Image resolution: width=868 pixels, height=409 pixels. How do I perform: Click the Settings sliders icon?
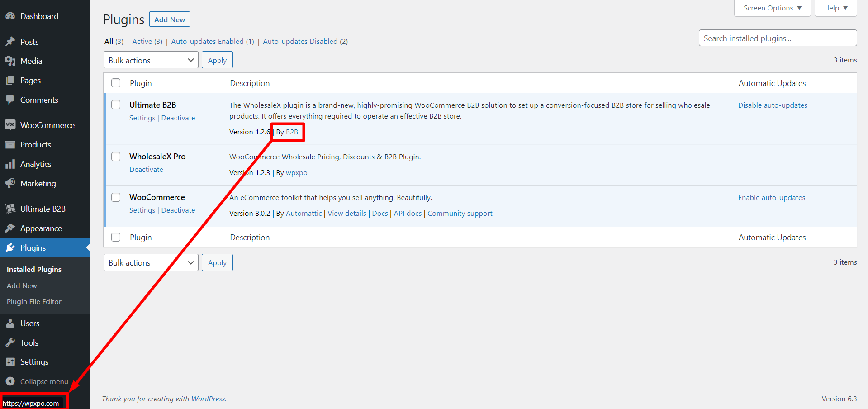click(x=10, y=361)
